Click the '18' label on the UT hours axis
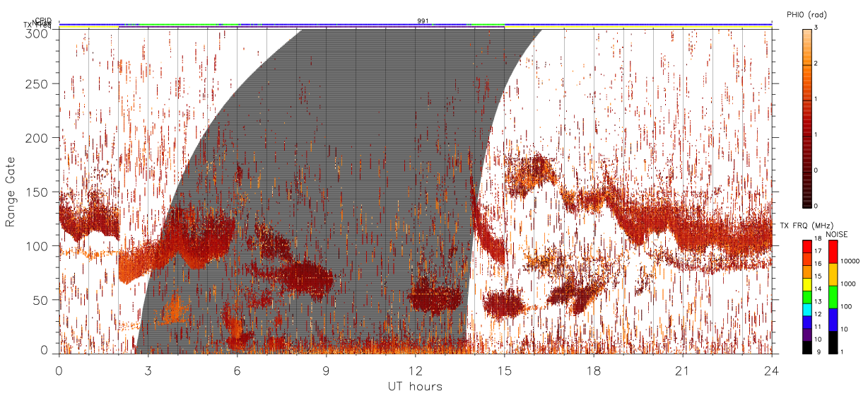Screen dimensions: 868x401 coord(593,370)
